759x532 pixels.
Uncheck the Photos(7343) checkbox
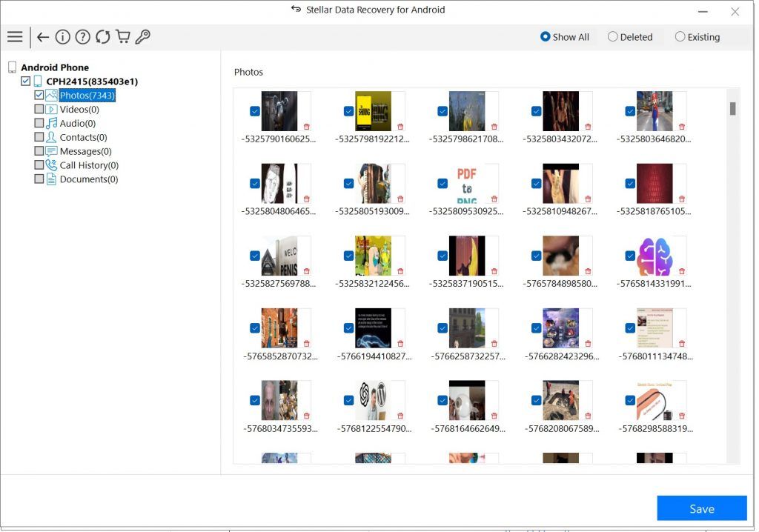coord(39,96)
